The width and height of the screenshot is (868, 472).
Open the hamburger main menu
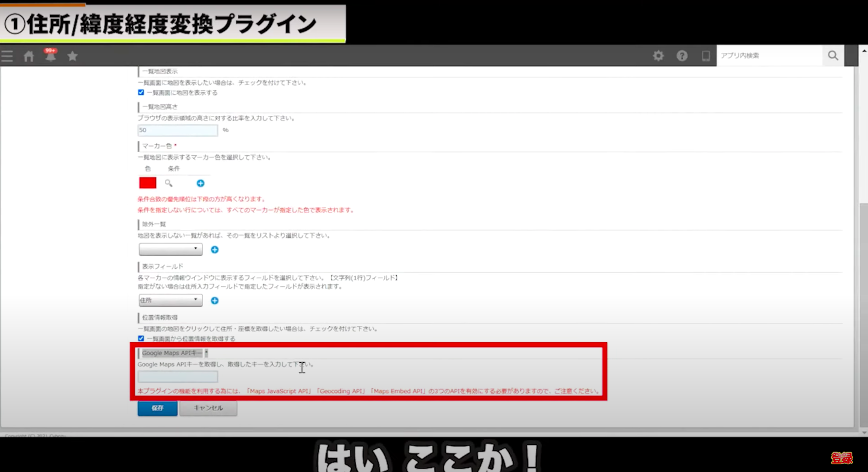click(7, 56)
